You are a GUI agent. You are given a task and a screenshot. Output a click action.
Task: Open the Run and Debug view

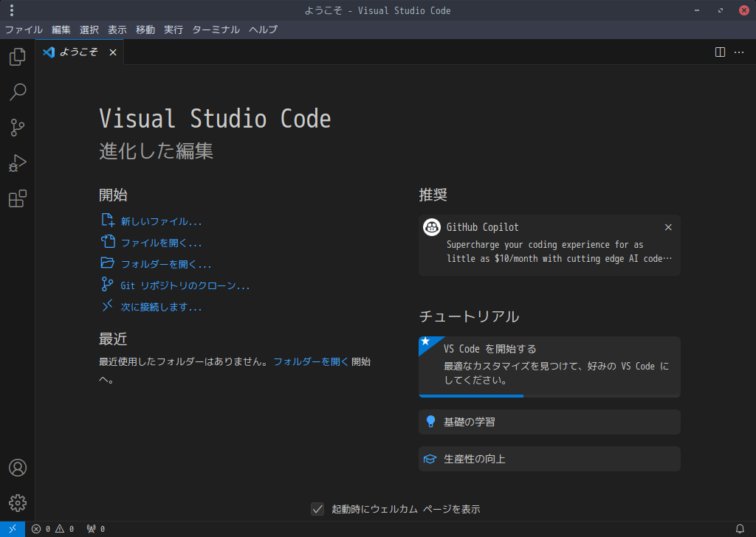point(18,163)
